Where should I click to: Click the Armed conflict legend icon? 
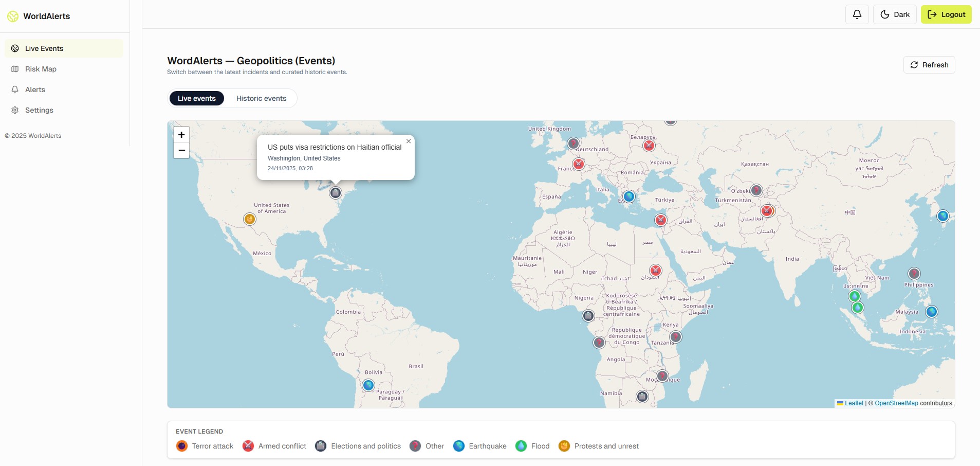(248, 446)
